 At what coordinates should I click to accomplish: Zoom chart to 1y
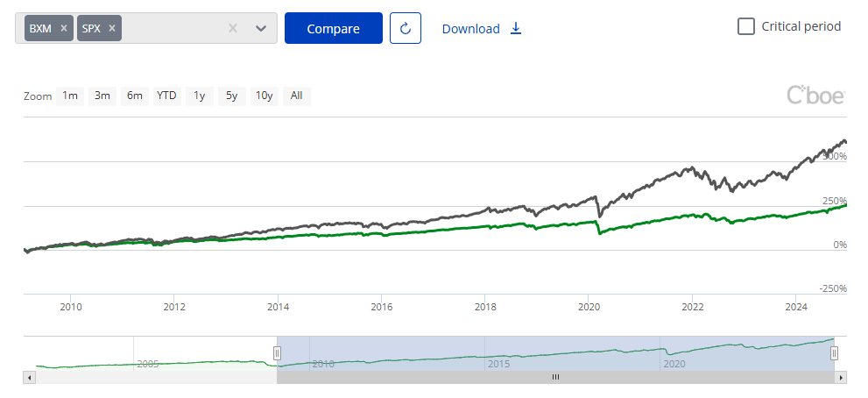(200, 96)
